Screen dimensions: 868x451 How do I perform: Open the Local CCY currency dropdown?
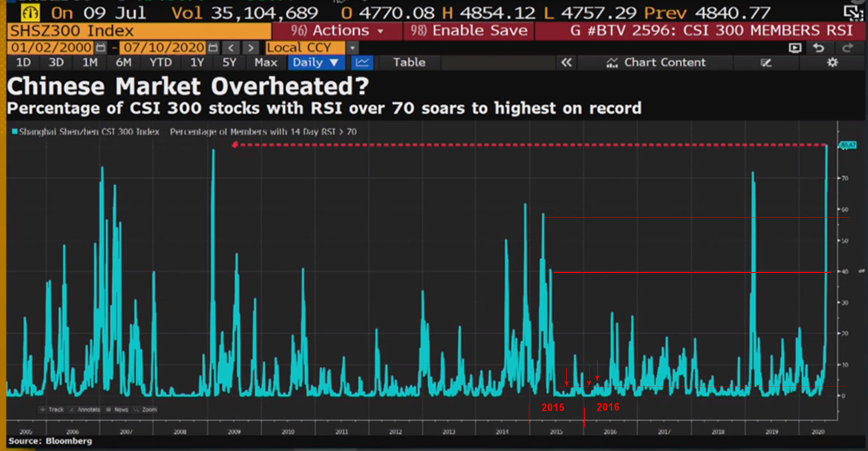pyautogui.click(x=352, y=48)
